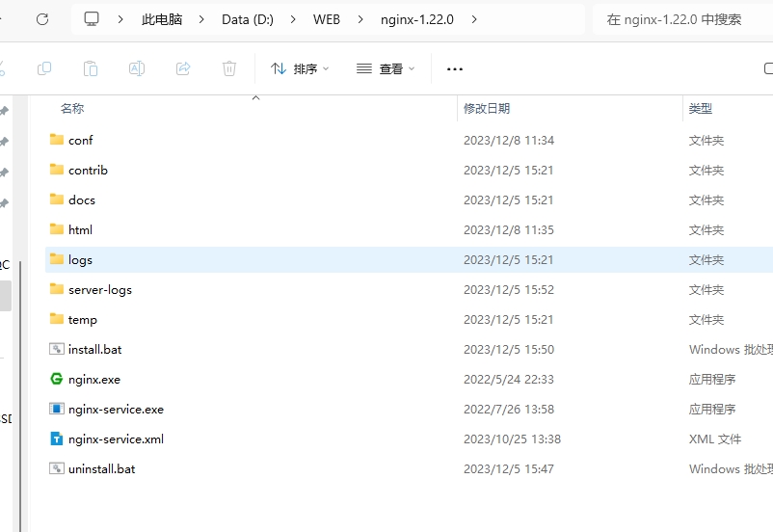Click the conf folder icon
The image size is (773, 532).
(x=57, y=140)
